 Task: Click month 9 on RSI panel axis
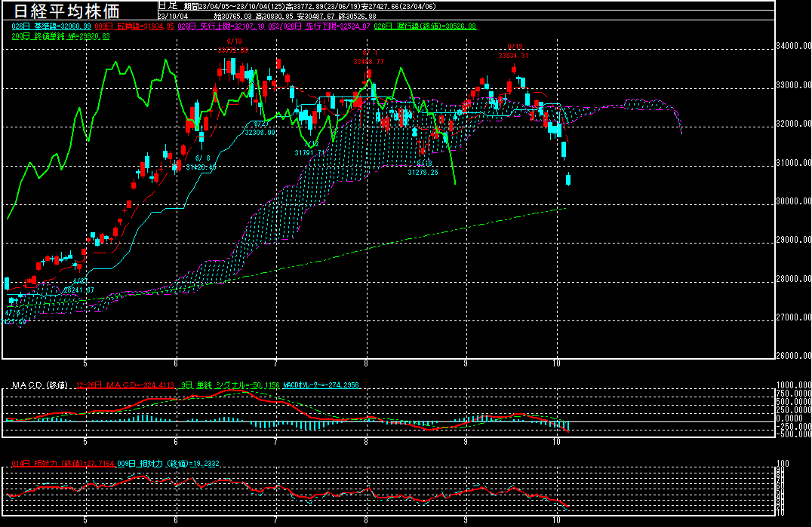point(466,519)
